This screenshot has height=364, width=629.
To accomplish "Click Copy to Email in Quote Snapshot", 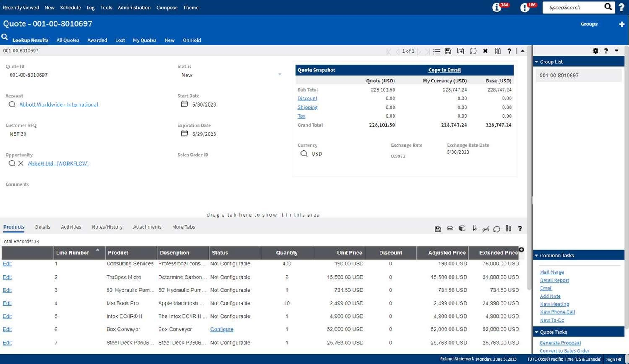I will [445, 70].
